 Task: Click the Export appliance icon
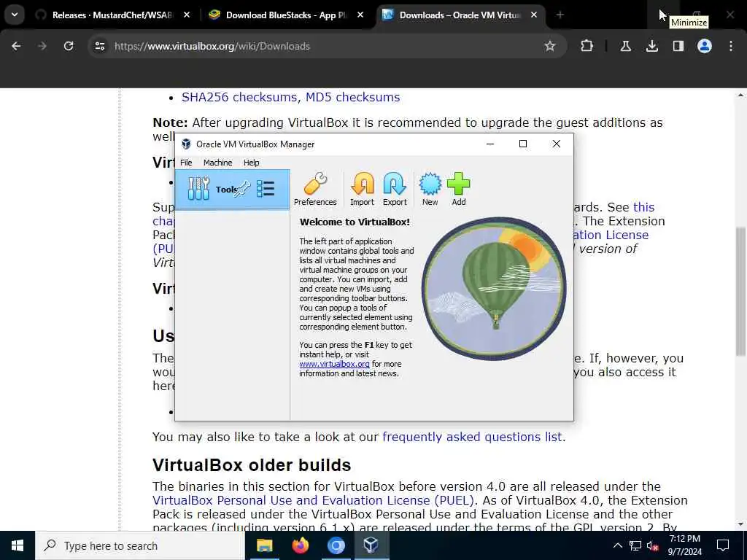[395, 189]
